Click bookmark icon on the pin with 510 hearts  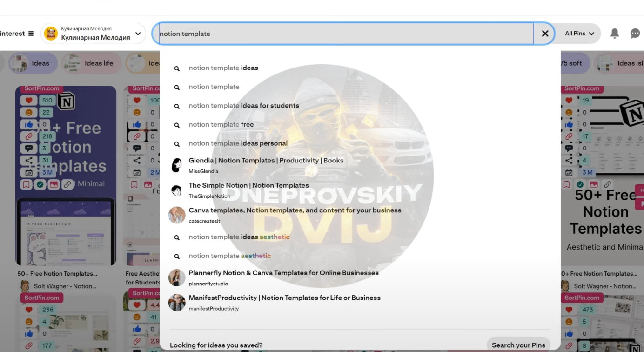tap(27, 184)
